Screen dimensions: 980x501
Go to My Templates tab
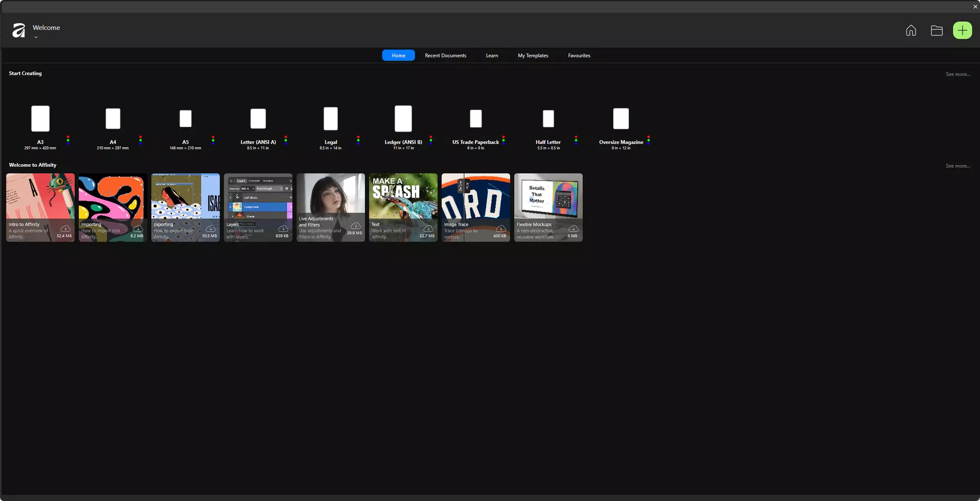point(533,55)
